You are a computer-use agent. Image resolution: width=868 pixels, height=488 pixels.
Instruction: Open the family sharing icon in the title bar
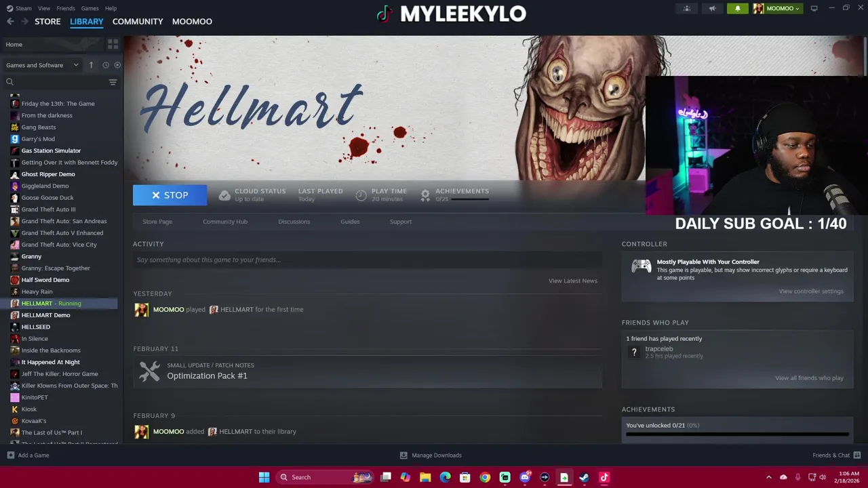coord(687,8)
